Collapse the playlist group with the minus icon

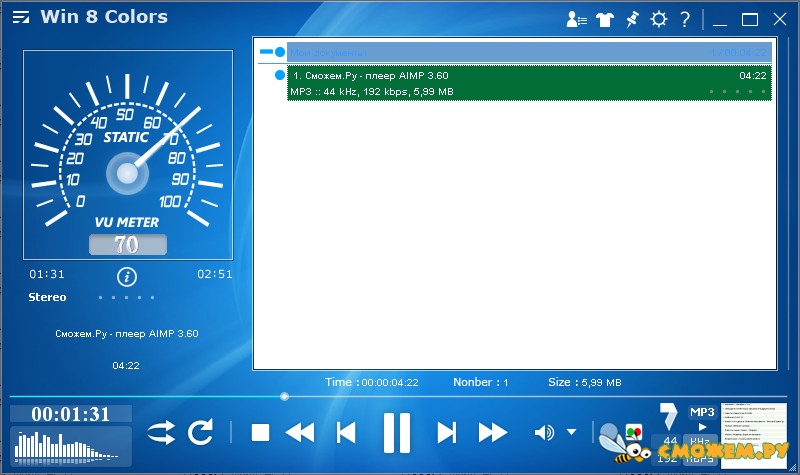click(266, 52)
